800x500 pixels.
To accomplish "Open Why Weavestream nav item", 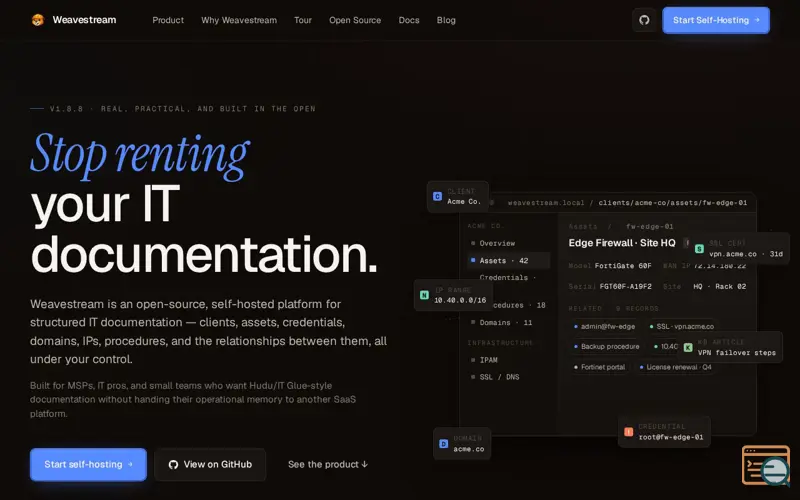I will click(x=239, y=20).
